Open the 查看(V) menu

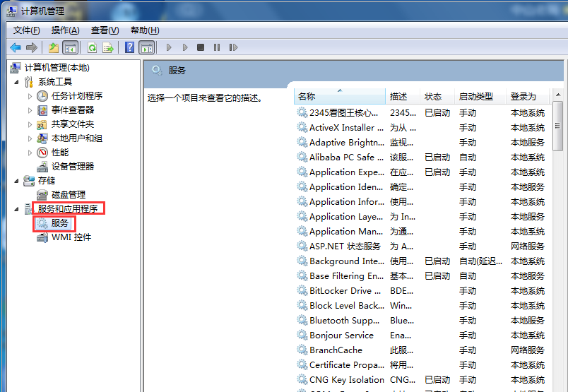pyautogui.click(x=105, y=30)
